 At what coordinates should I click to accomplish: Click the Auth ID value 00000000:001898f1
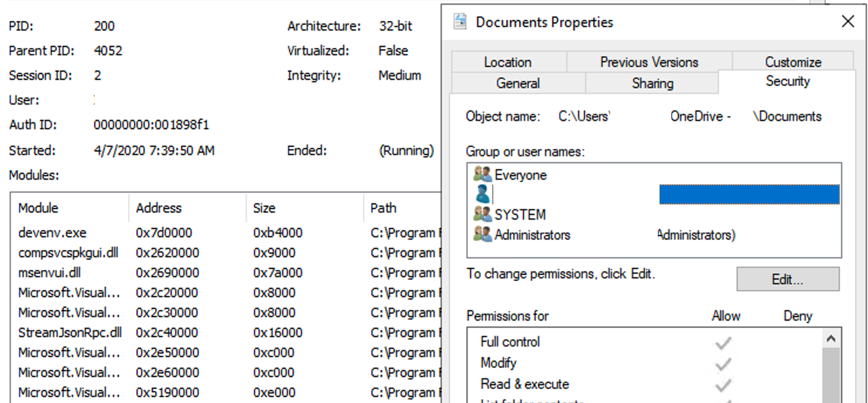click(x=151, y=125)
